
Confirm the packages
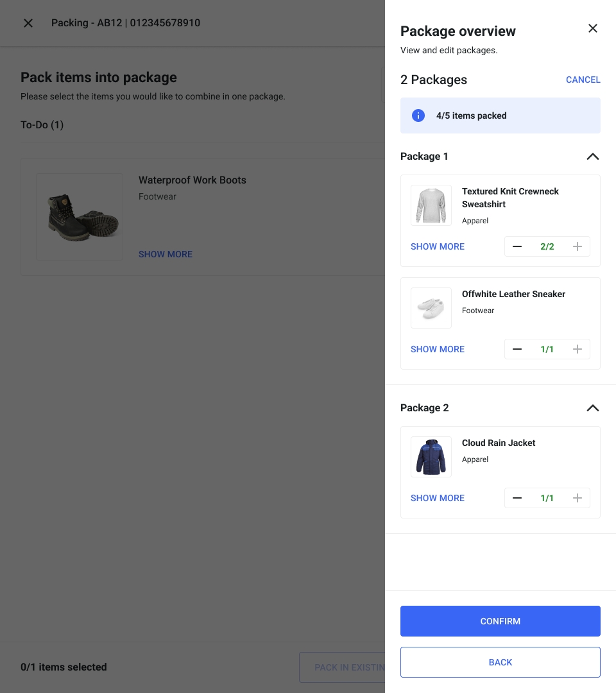(501, 621)
